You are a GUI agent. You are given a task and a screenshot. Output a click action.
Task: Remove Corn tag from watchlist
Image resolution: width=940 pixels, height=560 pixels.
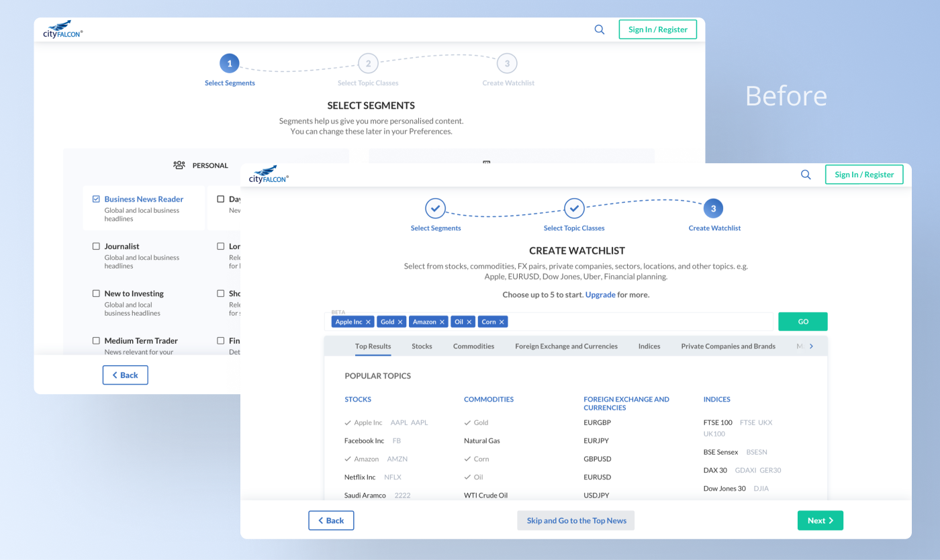pos(502,322)
